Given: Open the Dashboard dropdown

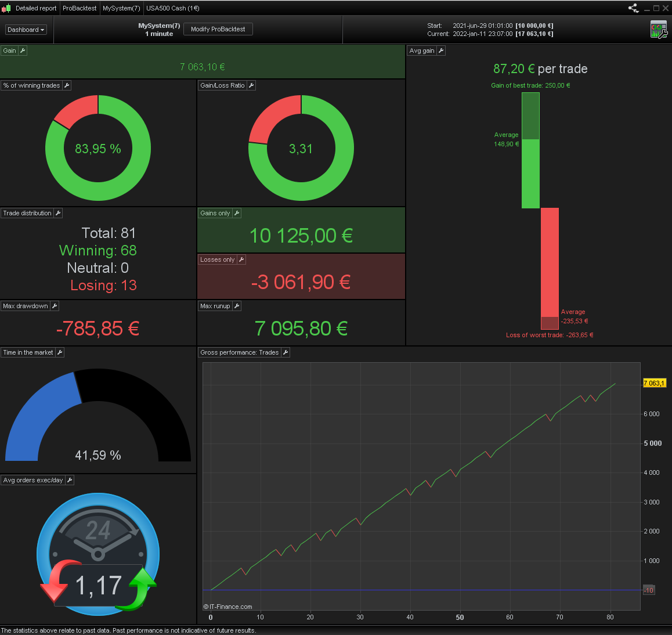Looking at the screenshot, I should (x=26, y=30).
